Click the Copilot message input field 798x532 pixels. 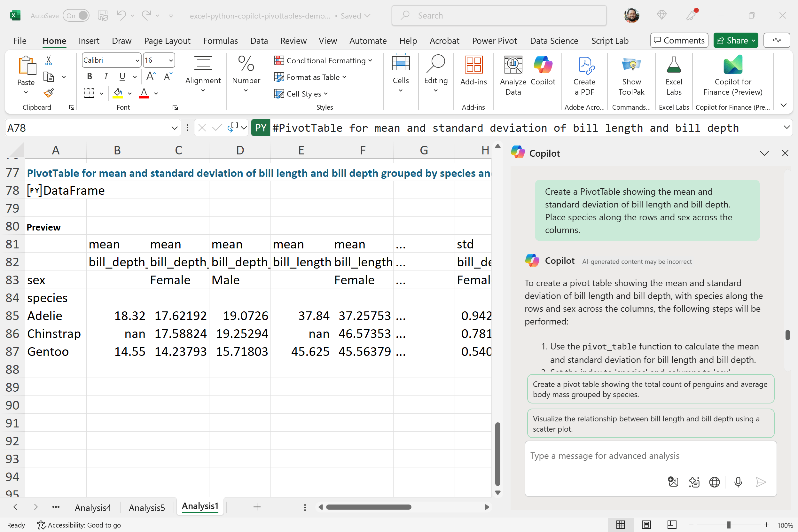click(x=650, y=456)
